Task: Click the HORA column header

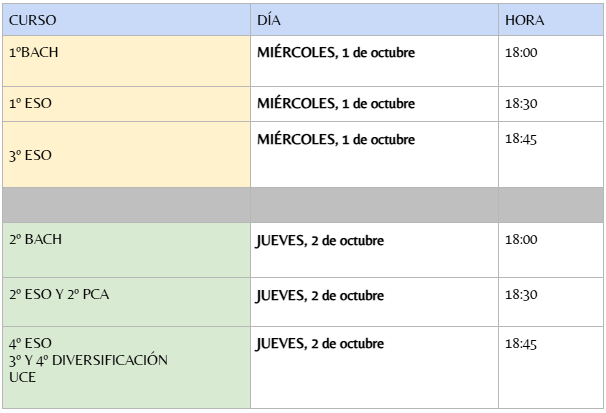Action: click(525, 19)
